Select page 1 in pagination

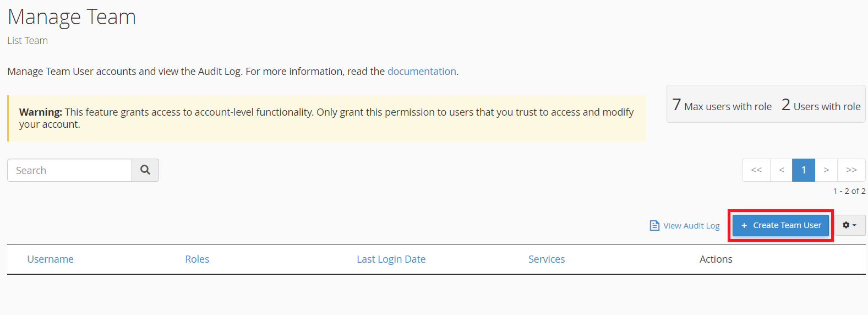804,170
